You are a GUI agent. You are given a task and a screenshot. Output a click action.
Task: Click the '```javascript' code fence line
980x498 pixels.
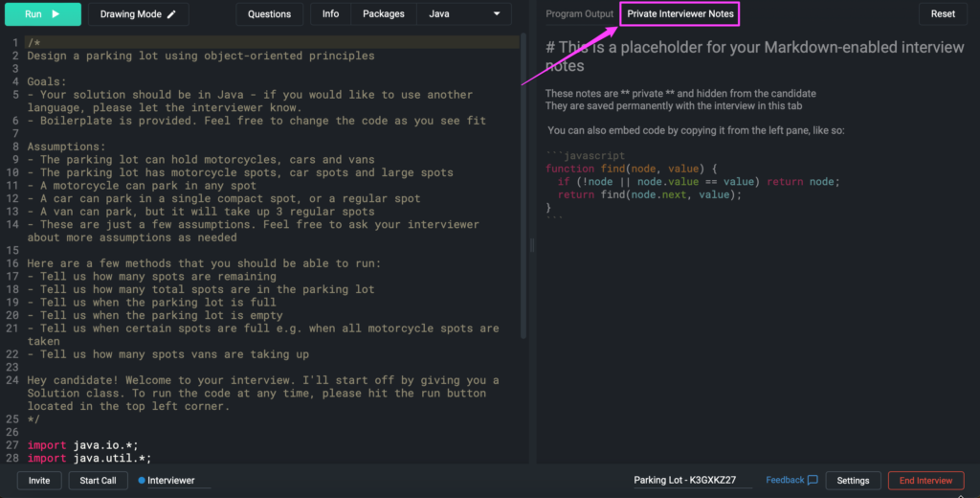coord(585,155)
